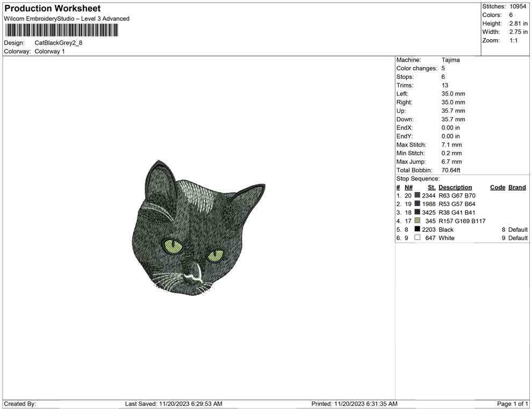Click the color chip on row 3 thread 18
This screenshot has height=409, width=532.
[x=417, y=213]
